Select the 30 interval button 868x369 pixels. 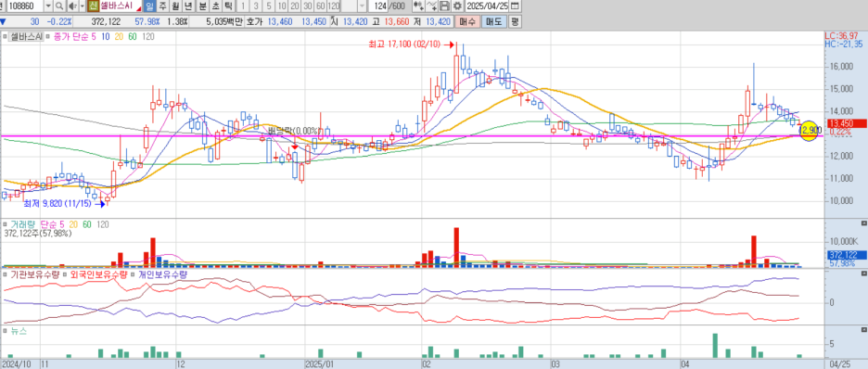point(307,6)
